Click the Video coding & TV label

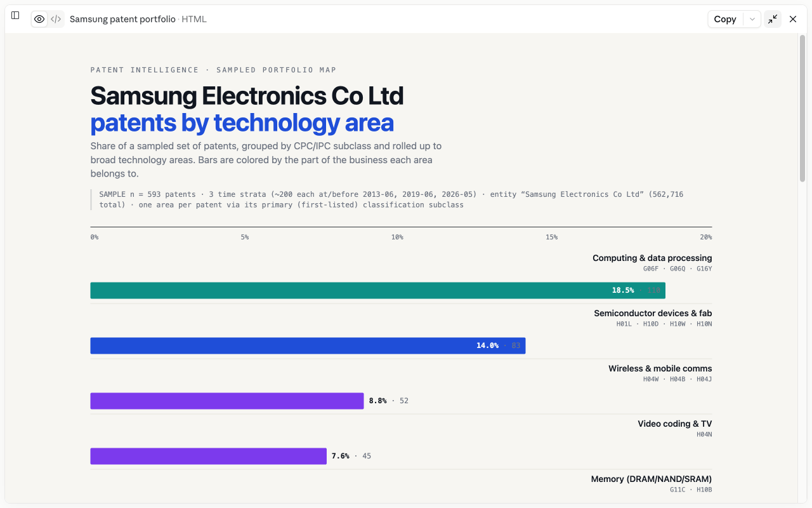(675, 424)
